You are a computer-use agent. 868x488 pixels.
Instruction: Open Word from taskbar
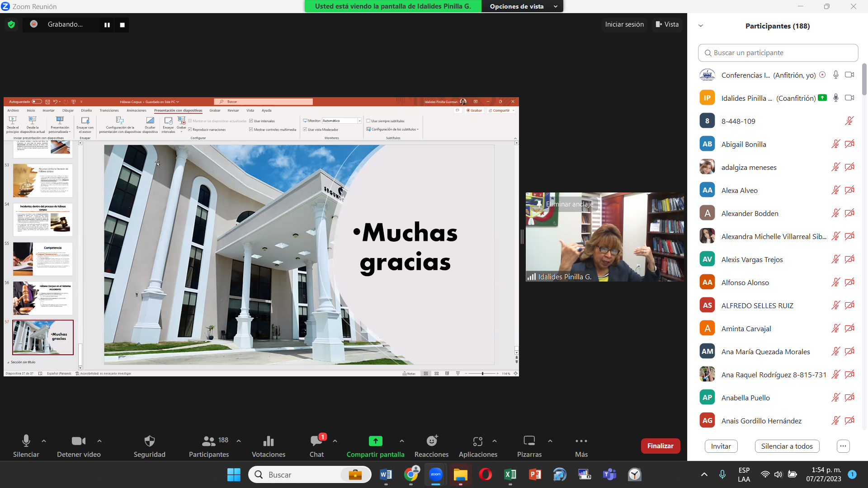click(x=386, y=474)
